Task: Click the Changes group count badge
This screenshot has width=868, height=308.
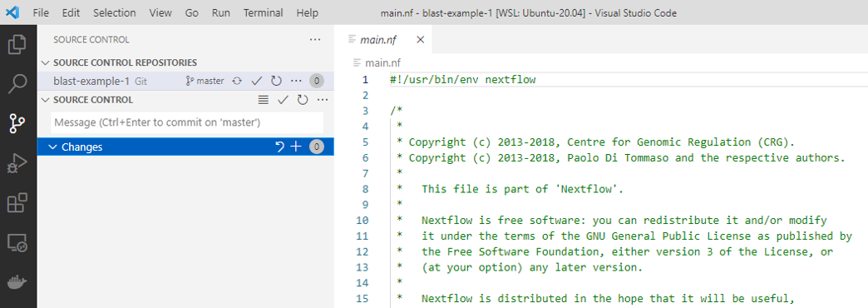Action: (316, 147)
